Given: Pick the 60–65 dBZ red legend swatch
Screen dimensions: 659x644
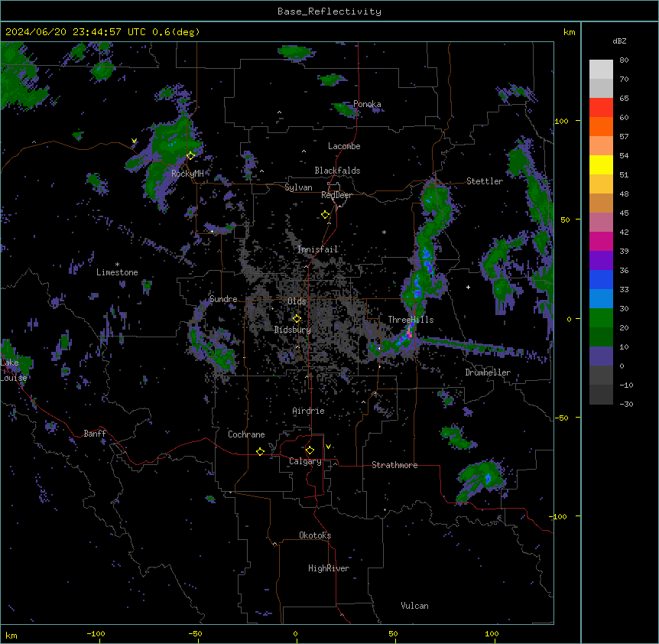Looking at the screenshot, I should (x=601, y=108).
